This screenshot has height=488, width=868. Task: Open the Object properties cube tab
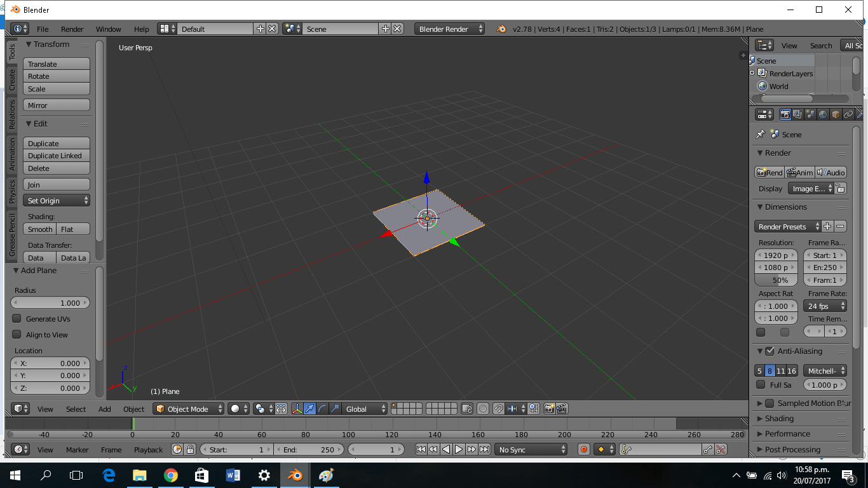(x=836, y=114)
